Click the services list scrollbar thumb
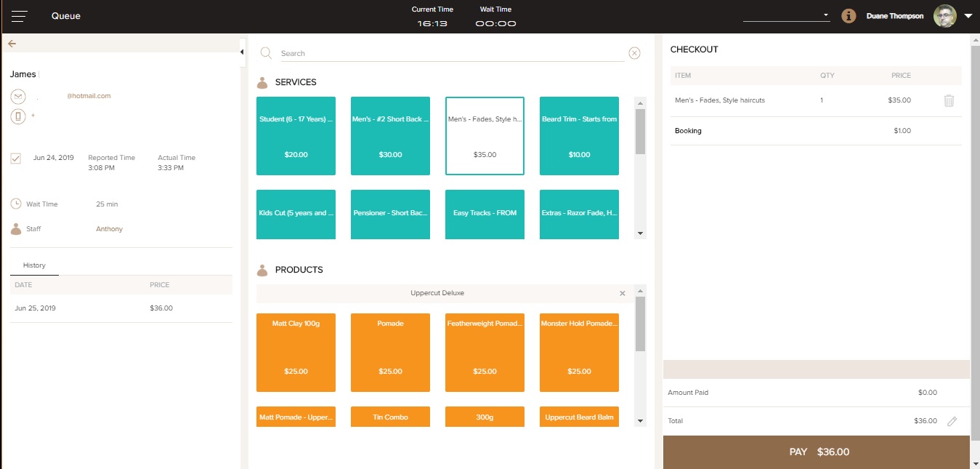Image resolution: width=980 pixels, height=469 pixels. click(x=640, y=132)
